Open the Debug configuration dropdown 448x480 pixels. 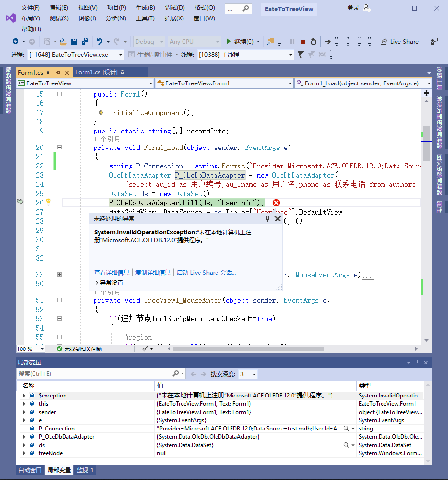(x=149, y=42)
